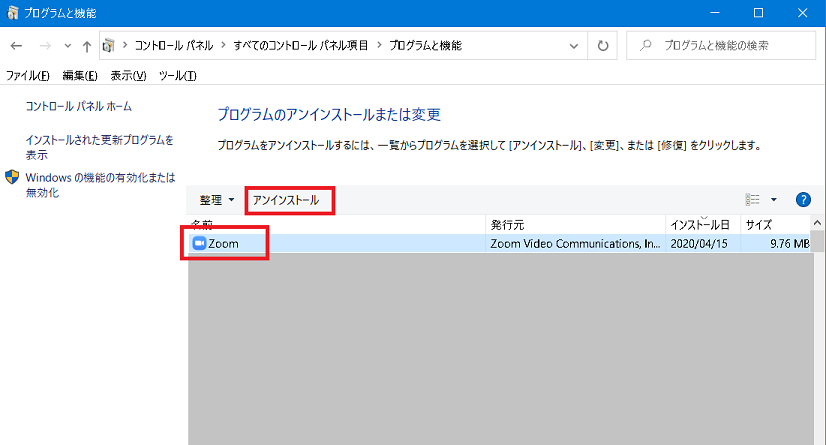Click the shield icon beside Windows features
Screen dimensions: 826x445
point(12,177)
